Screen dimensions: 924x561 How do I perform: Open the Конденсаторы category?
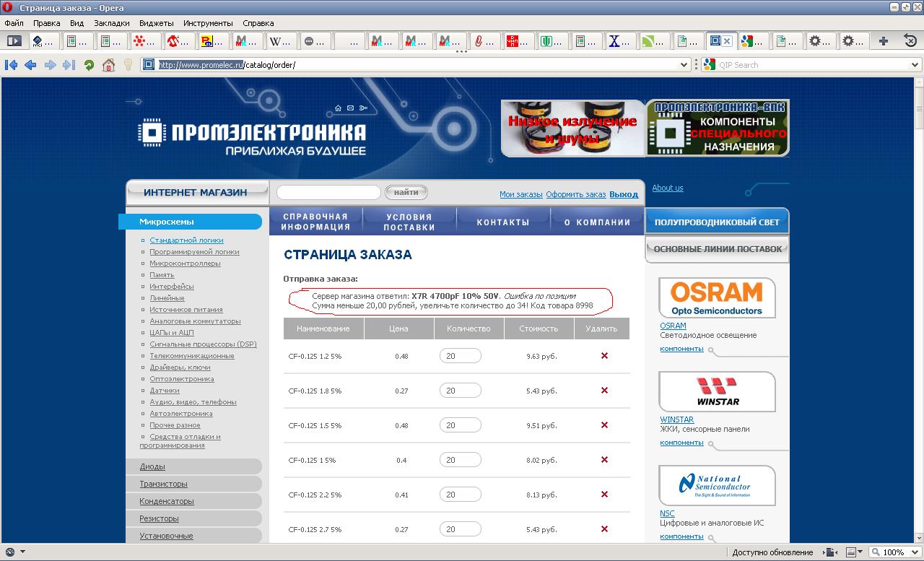point(167,501)
